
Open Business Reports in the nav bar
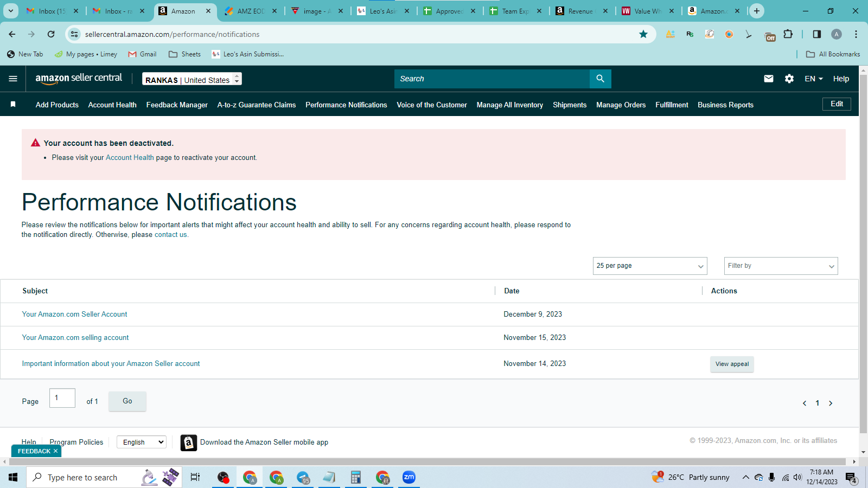pyautogui.click(x=725, y=105)
